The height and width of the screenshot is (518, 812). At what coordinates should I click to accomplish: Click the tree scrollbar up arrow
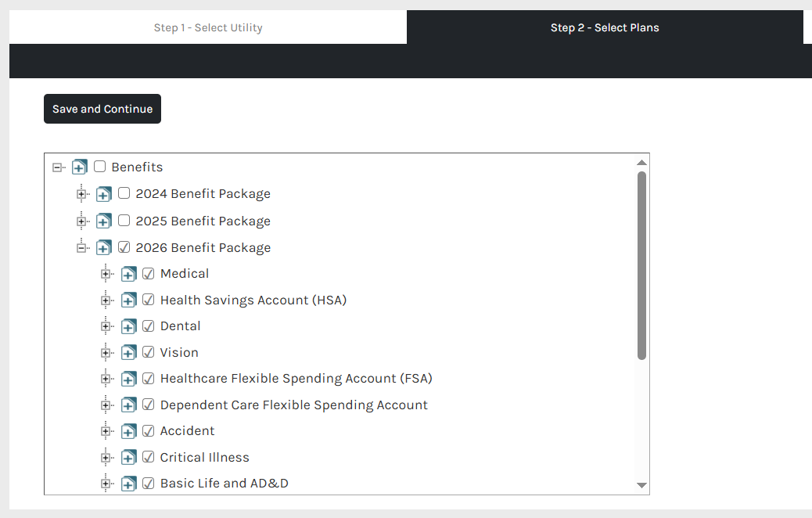(x=641, y=163)
